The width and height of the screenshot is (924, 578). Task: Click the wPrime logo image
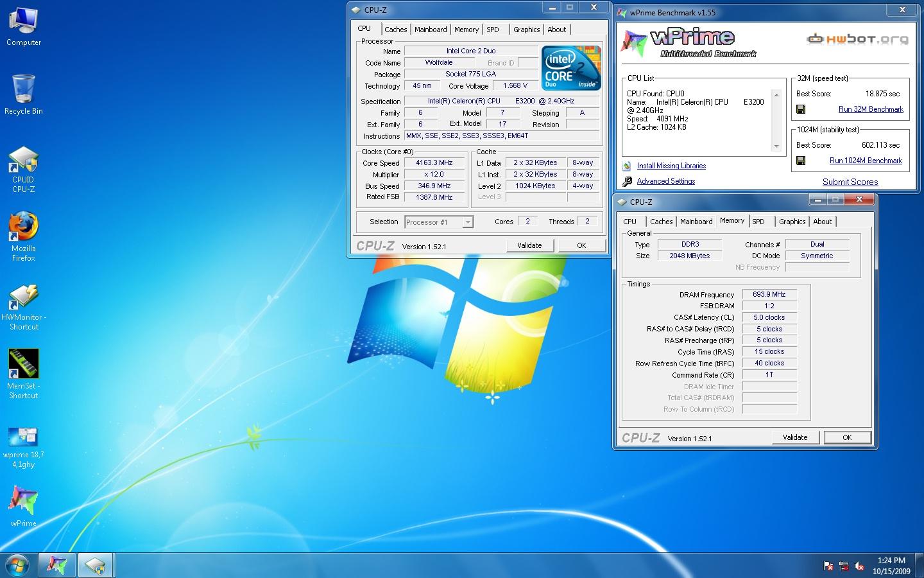[x=689, y=43]
